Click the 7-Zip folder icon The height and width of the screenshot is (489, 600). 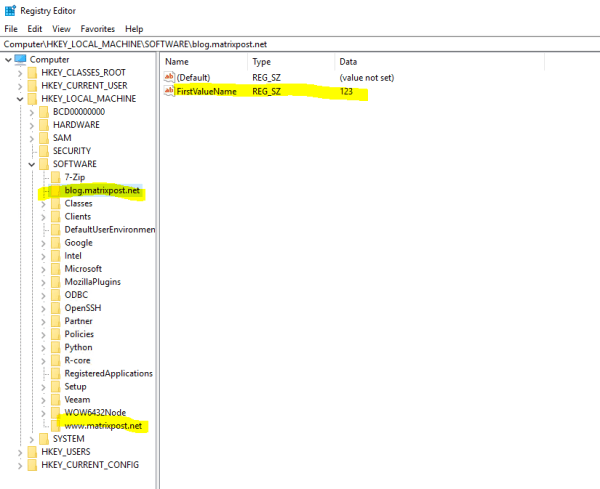(x=56, y=177)
